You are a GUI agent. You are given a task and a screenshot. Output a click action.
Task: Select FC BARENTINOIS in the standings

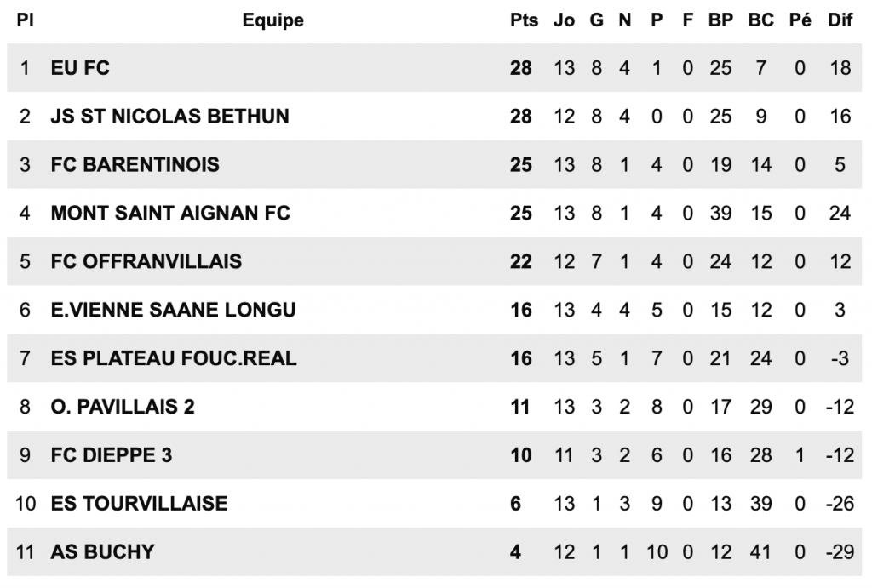pyautogui.click(x=135, y=164)
